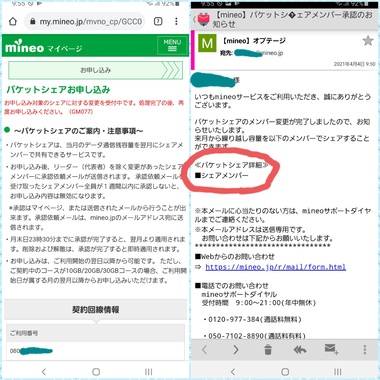Tap the mineo マイページ logo
Viewport: 380px width, 380px height.
tap(44, 47)
